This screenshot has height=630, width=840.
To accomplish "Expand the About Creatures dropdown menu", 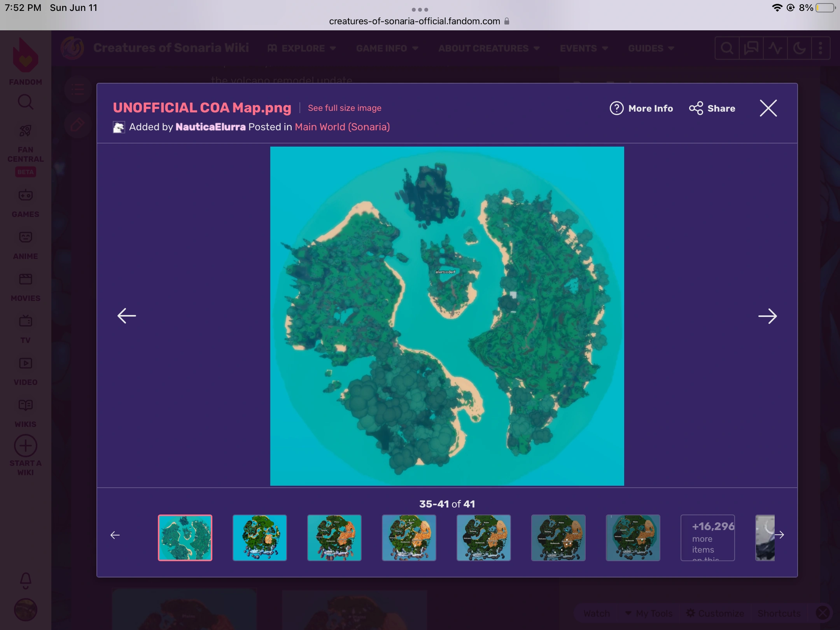I will click(x=489, y=48).
